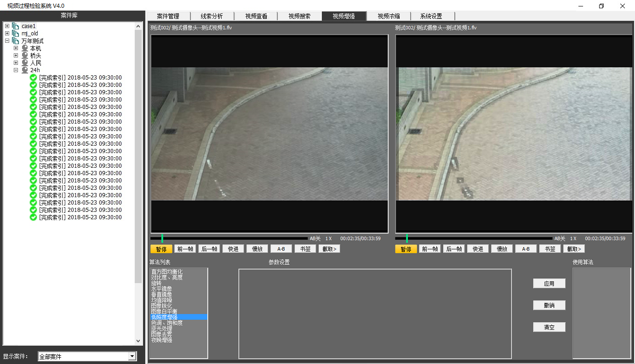Step the right video forward with 后一帧
The height and width of the screenshot is (364, 635).
tap(454, 249)
